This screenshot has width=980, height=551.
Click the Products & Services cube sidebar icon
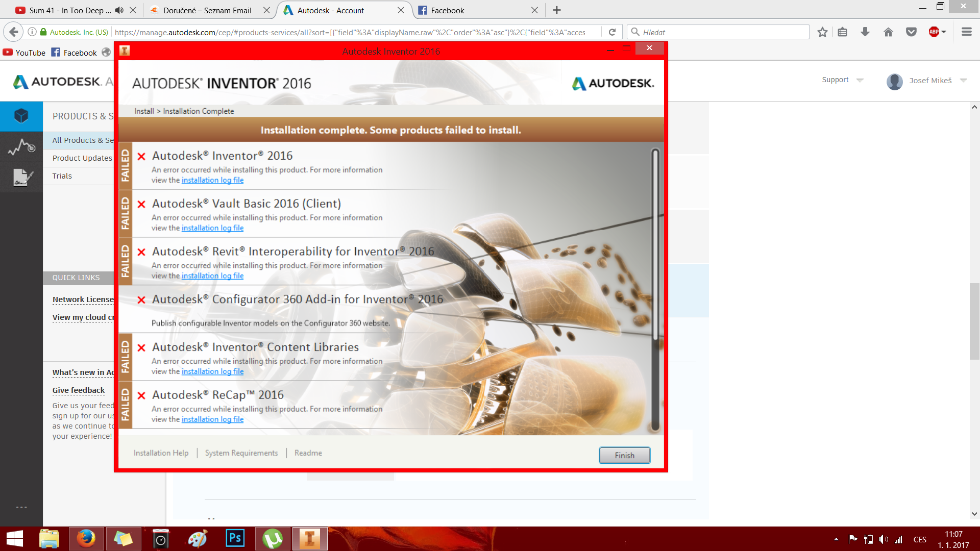[21, 116]
